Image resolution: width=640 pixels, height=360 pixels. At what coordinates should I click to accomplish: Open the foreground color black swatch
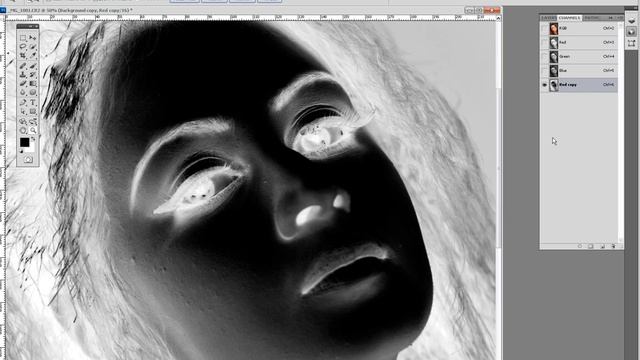pos(24,142)
